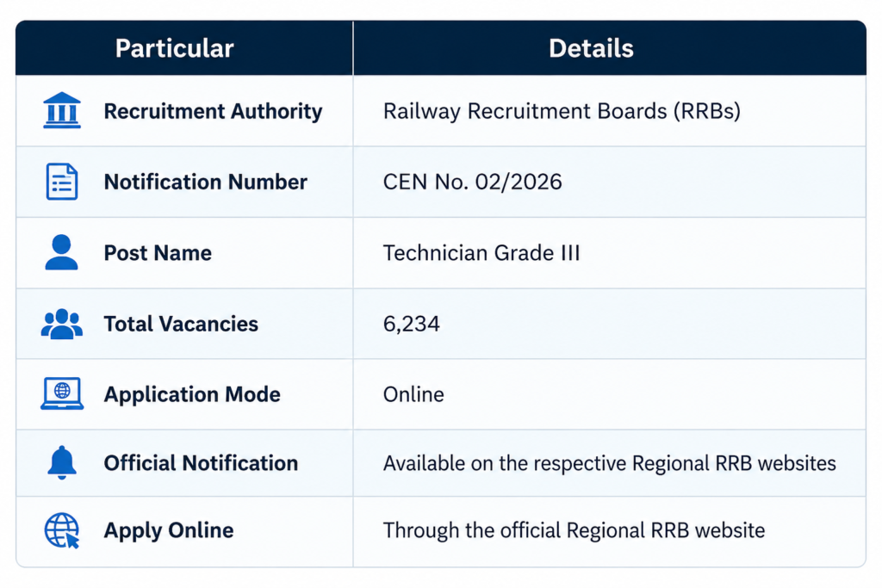The width and height of the screenshot is (882, 588).
Task: Click the Notification Number label
Action: (206, 183)
